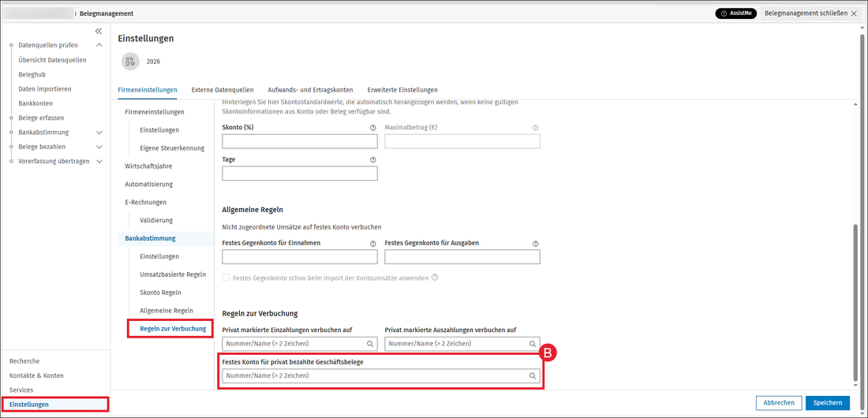Viewport: 868px width, 418px height.
Task: Click search icon in Privat markierte Auszahlungen field
Action: [533, 344]
